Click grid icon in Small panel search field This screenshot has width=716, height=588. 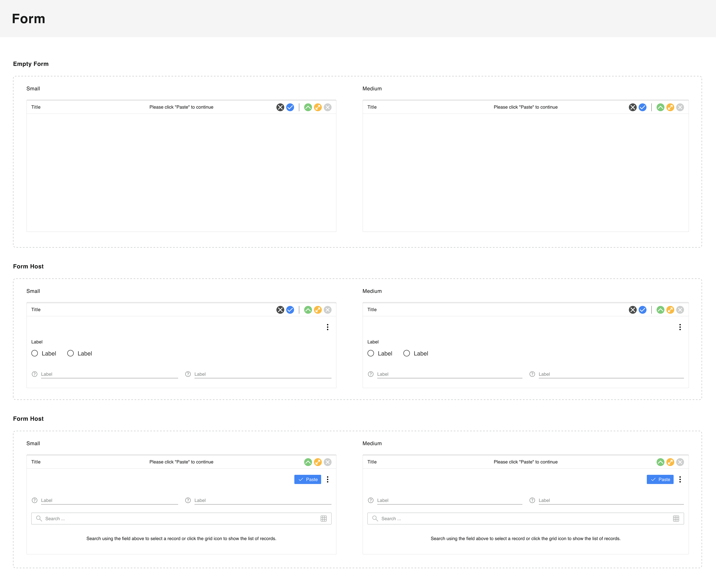tap(324, 519)
